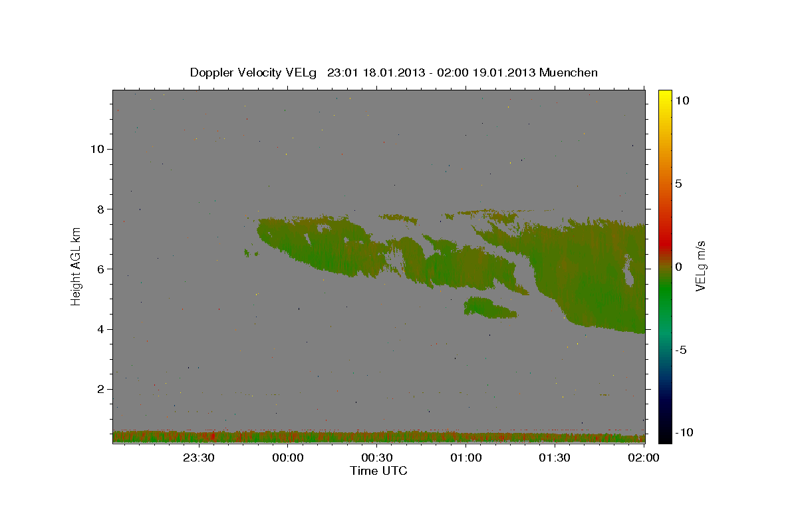This screenshot has height=532, width=798.
Task: Click the 'Muenchen' location in title
Action: point(569,72)
